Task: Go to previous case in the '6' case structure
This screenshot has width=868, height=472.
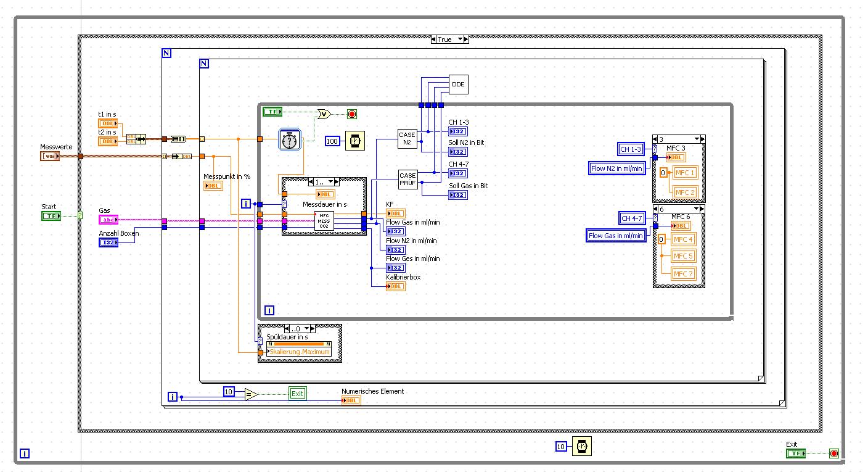Action: coord(657,209)
